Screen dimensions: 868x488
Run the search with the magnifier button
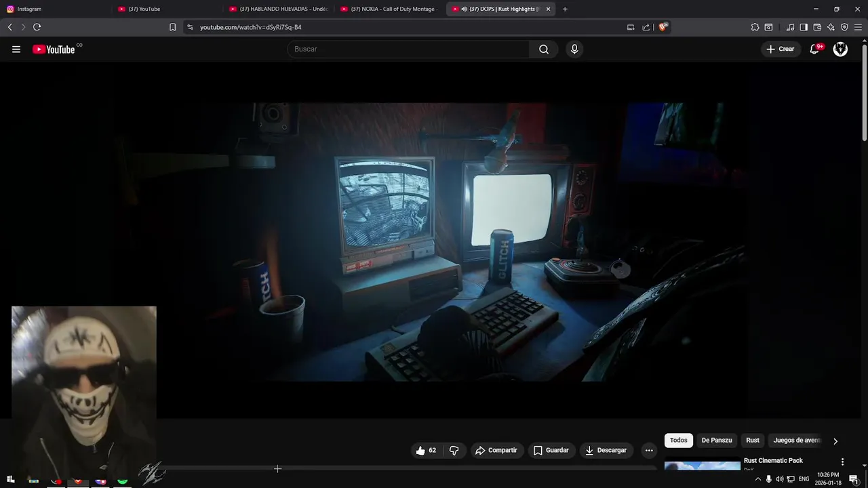coord(544,49)
